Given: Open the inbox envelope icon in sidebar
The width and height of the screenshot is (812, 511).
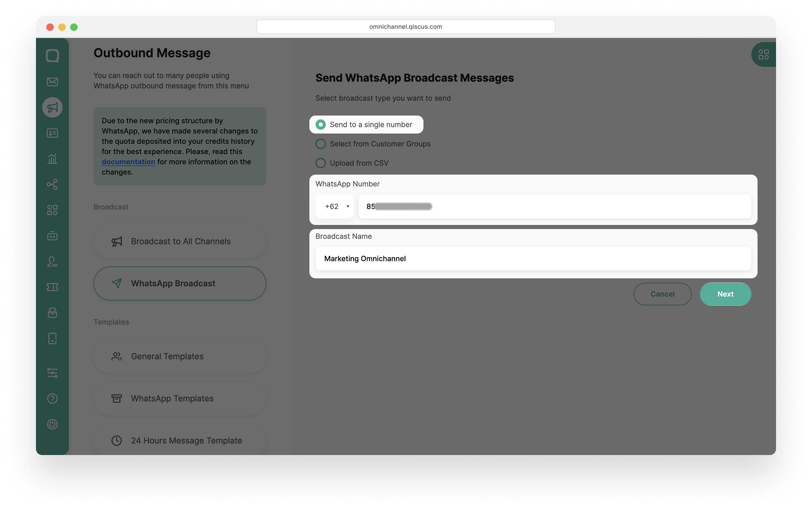Looking at the screenshot, I should tap(52, 82).
